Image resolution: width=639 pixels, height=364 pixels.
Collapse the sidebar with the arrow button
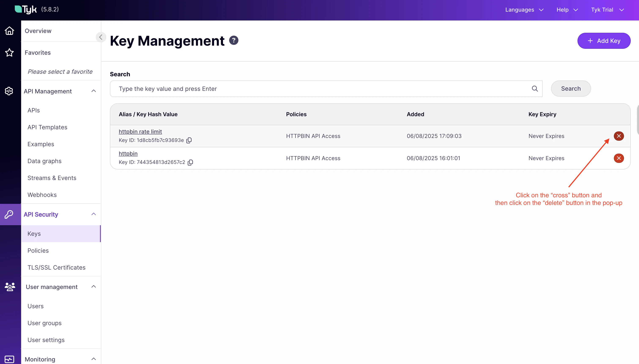pos(101,37)
